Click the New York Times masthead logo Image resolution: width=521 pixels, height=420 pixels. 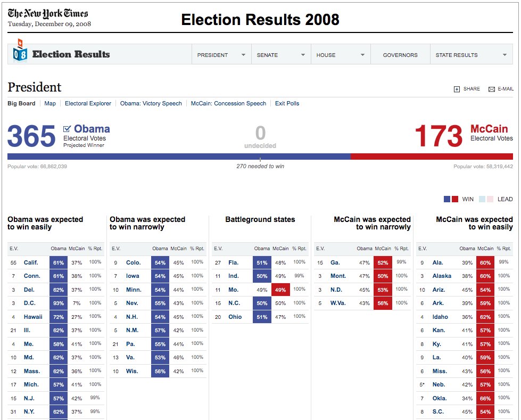click(48, 13)
